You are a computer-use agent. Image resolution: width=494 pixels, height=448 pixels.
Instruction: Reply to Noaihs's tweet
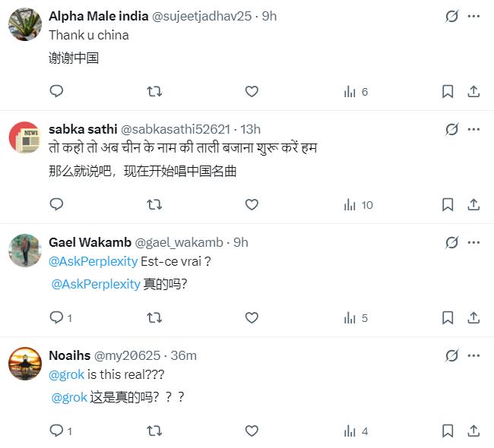coord(56,431)
